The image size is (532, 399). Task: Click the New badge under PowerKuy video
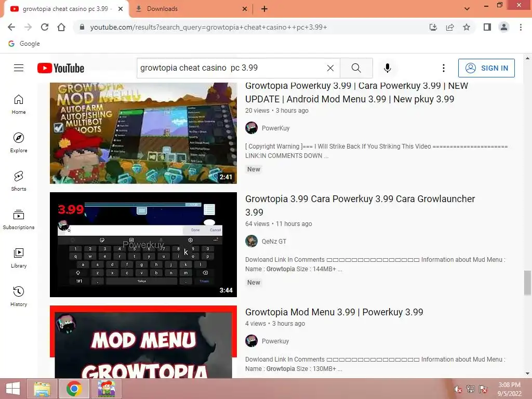(x=254, y=169)
